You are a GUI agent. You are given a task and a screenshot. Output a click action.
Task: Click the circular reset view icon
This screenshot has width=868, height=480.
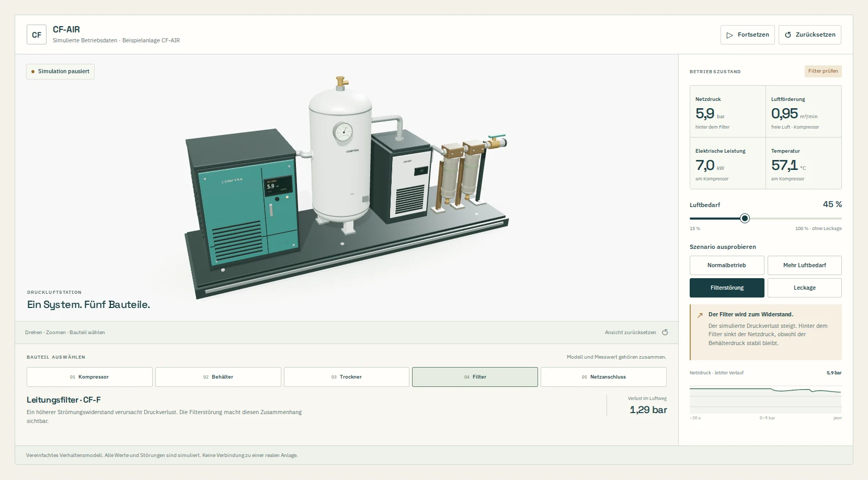click(x=665, y=333)
